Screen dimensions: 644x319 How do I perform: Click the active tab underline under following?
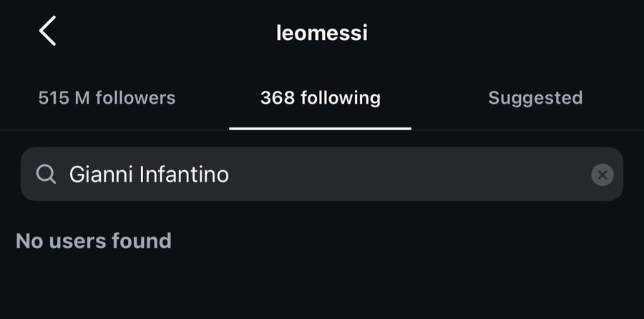320,129
